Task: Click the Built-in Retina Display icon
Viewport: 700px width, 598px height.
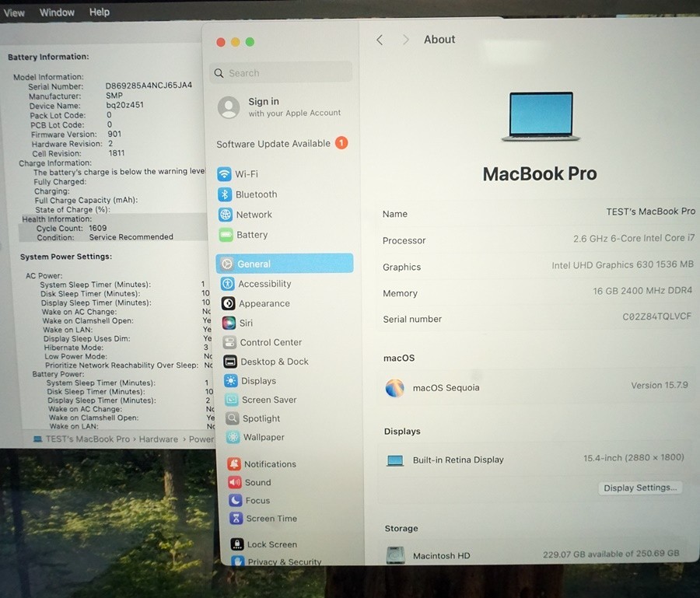Action: click(x=395, y=460)
